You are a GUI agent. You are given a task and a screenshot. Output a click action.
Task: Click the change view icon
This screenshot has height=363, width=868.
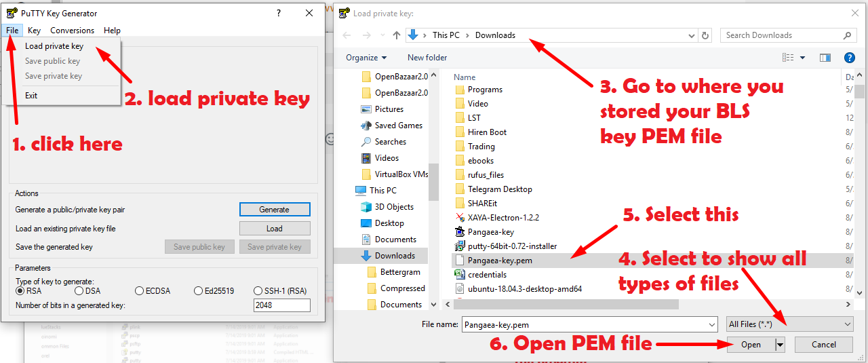(788, 58)
